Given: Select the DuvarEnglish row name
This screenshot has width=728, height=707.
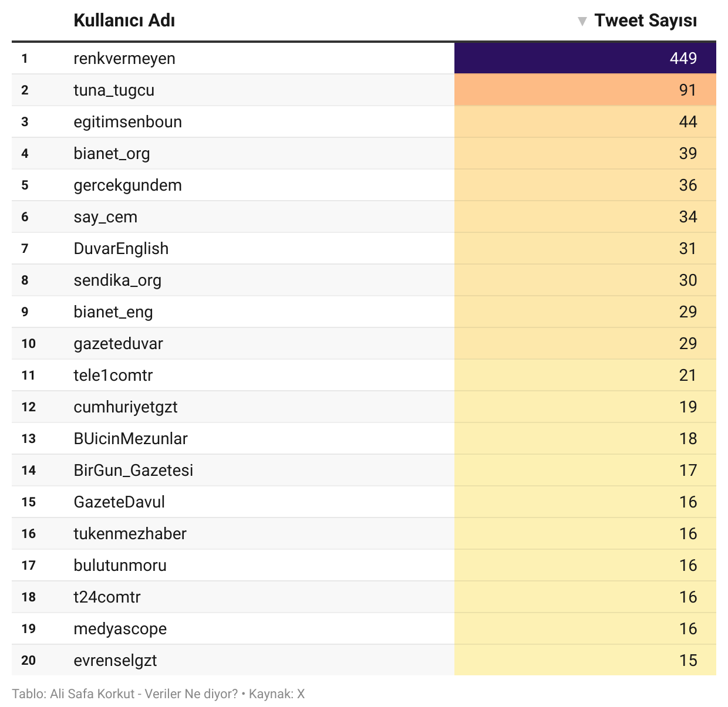Looking at the screenshot, I should (121, 249).
